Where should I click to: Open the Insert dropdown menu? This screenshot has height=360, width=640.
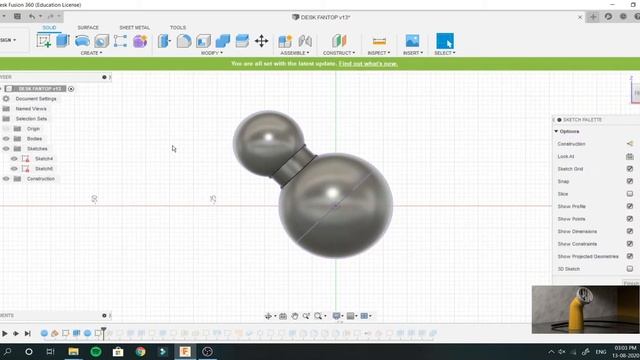[x=413, y=53]
